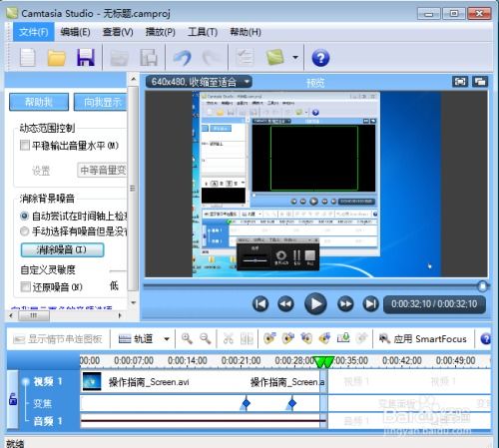499x448 pixels.
Task: Select the 操作指南_Screen.avi clip thumbnail
Action: 92,381
